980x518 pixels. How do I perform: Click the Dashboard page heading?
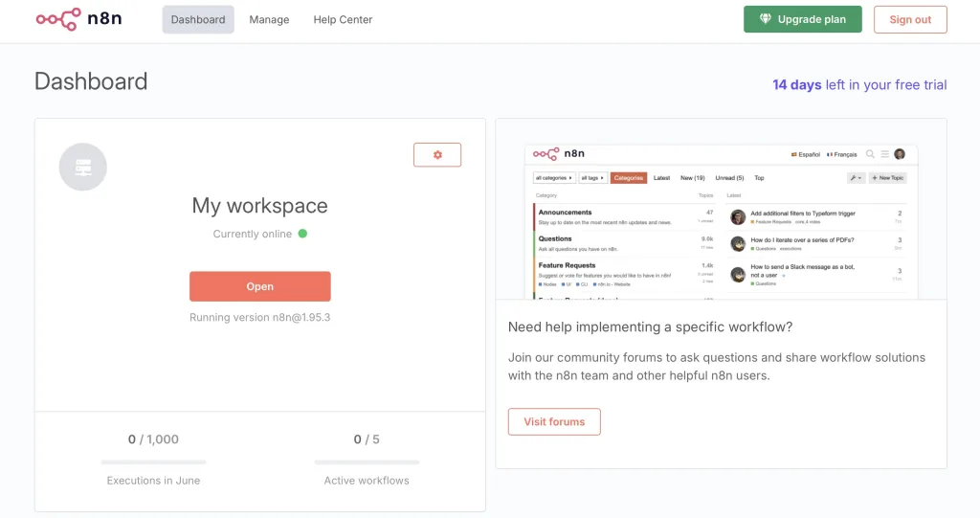coord(91,81)
